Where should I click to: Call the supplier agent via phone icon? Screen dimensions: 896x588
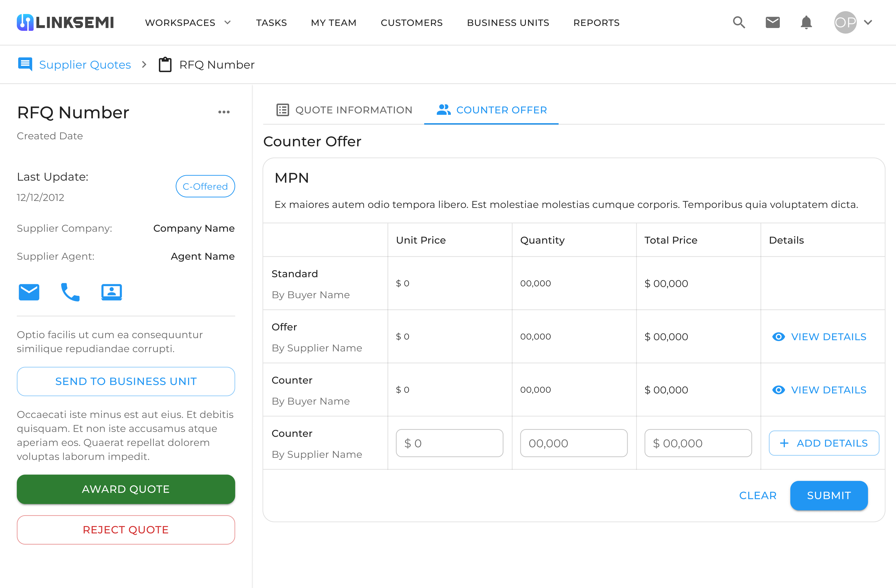[70, 292]
